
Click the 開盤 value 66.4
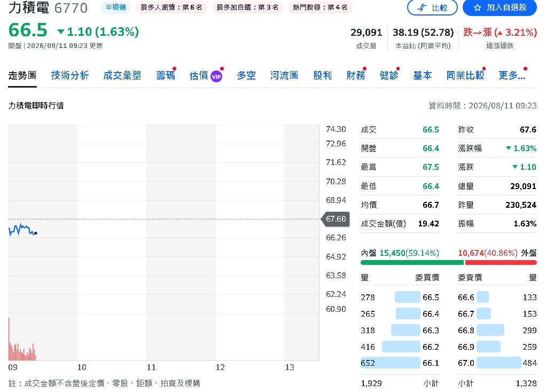[x=431, y=148]
